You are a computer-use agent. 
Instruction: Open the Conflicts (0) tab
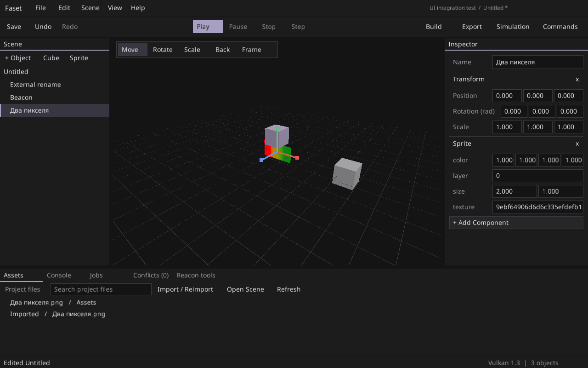pos(151,275)
